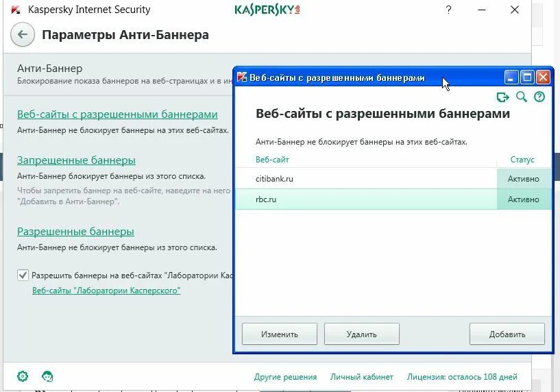The width and height of the screenshot is (560, 392).
Task: Open help question mark in Kaspersky title bar
Action: click(x=449, y=10)
